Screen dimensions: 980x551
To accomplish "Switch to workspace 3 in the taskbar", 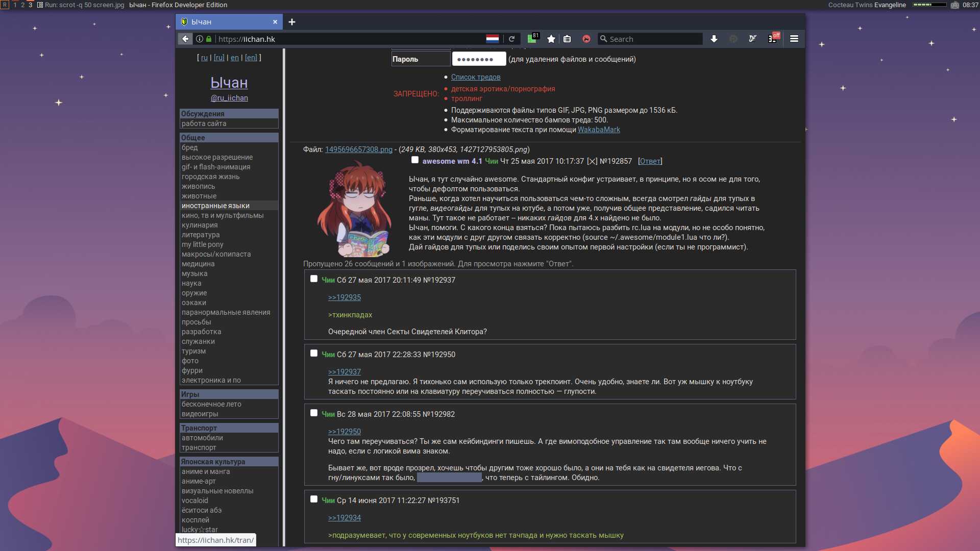I will [30, 5].
